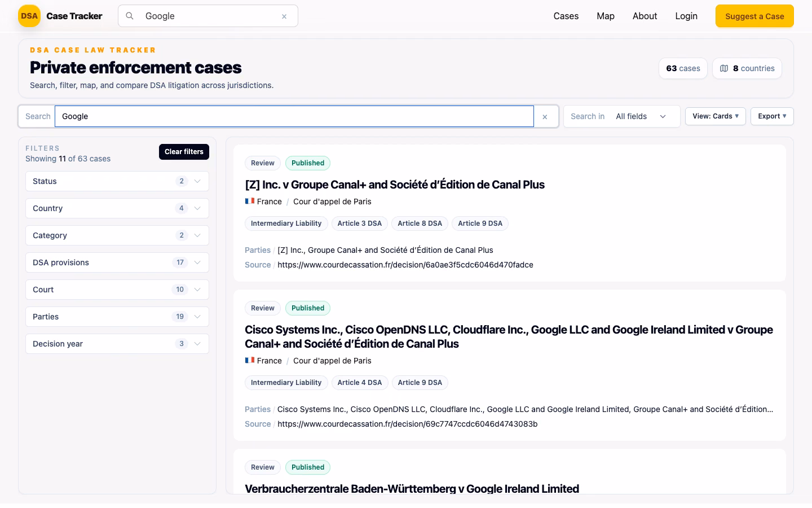The image size is (812, 508).
Task: Click Intermediary Liability tag on the Cisco case
Action: 286,383
